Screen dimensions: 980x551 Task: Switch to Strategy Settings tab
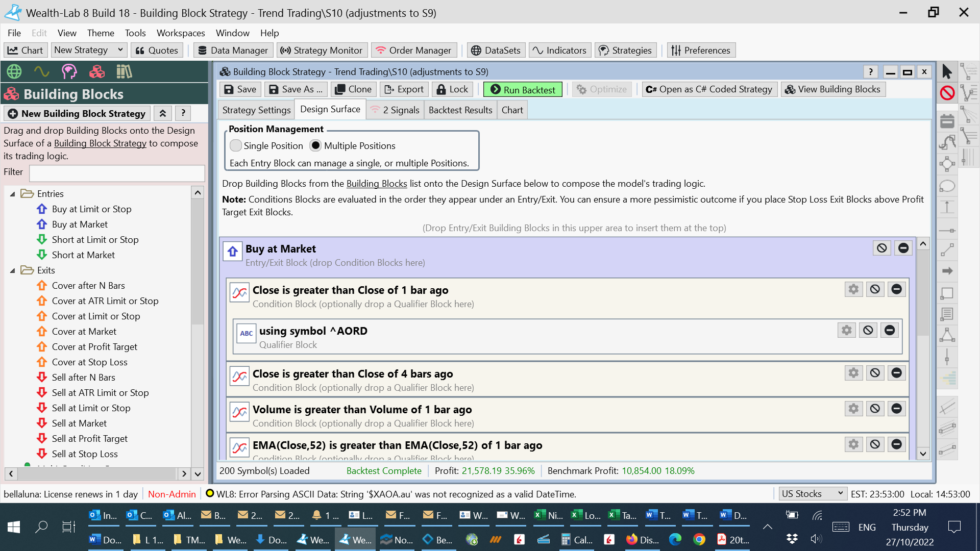pyautogui.click(x=256, y=110)
